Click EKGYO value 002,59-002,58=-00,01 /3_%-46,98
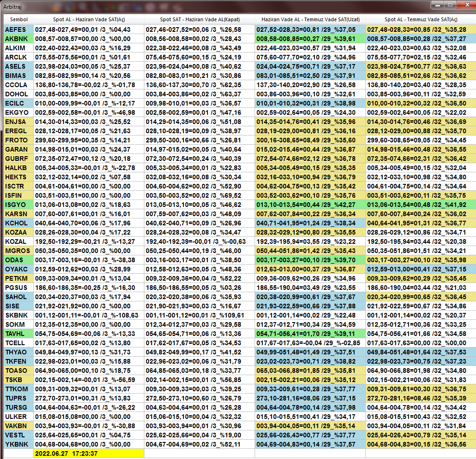The image size is (476, 459). pos(89,112)
